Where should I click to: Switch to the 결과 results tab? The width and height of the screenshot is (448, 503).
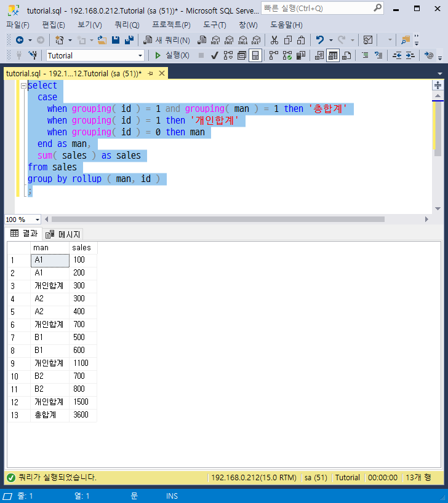[24, 233]
